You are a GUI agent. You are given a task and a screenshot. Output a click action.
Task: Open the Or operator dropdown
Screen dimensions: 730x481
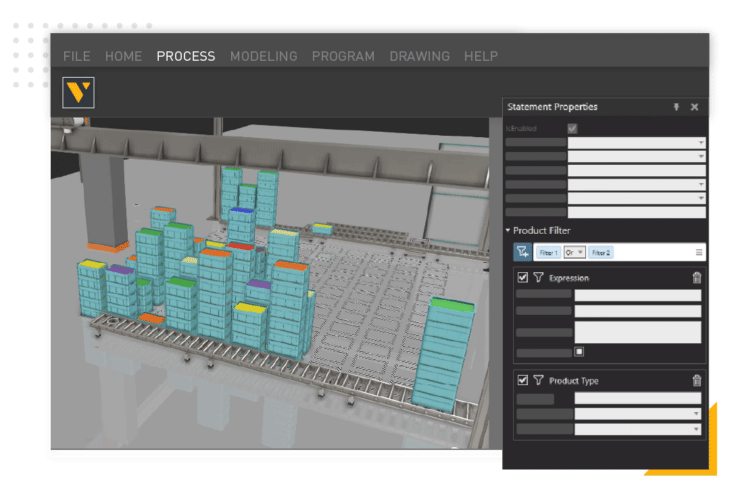click(x=574, y=252)
